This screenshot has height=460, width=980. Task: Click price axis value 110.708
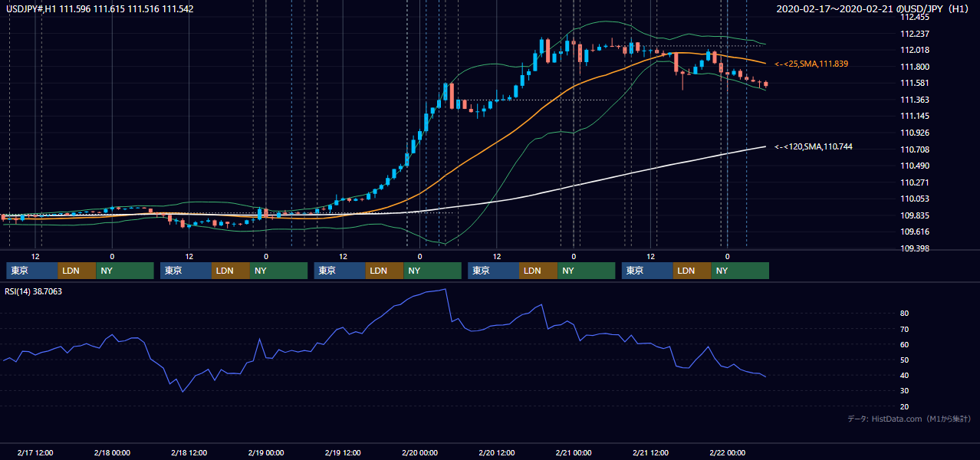[x=913, y=149]
